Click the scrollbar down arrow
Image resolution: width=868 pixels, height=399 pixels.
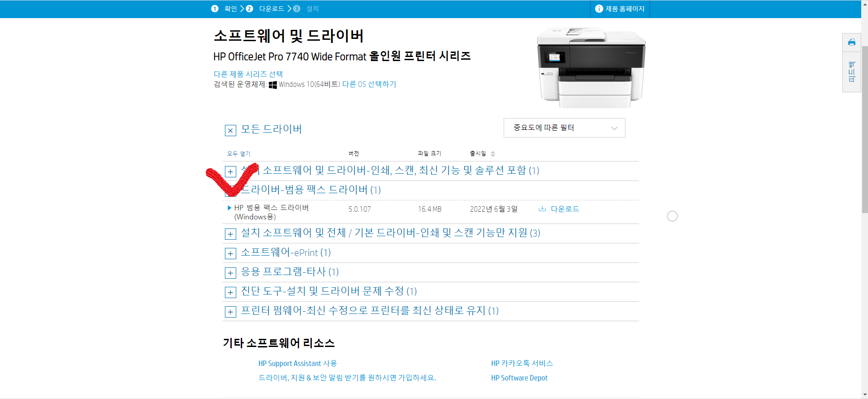click(x=864, y=394)
